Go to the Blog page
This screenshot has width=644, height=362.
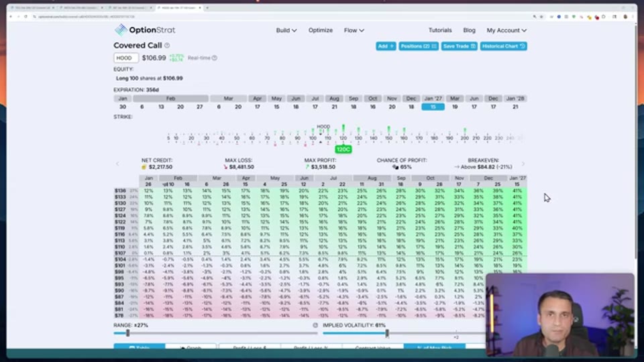pos(469,30)
